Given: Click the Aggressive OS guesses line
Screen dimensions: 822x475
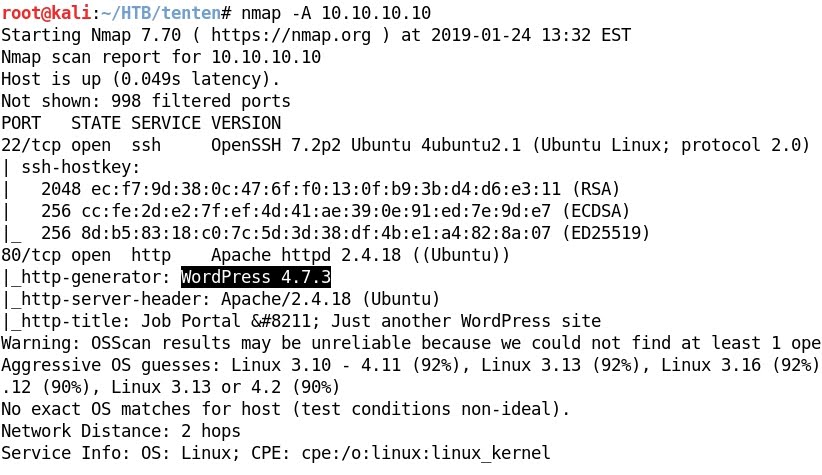Looking at the screenshot, I should point(411,365).
